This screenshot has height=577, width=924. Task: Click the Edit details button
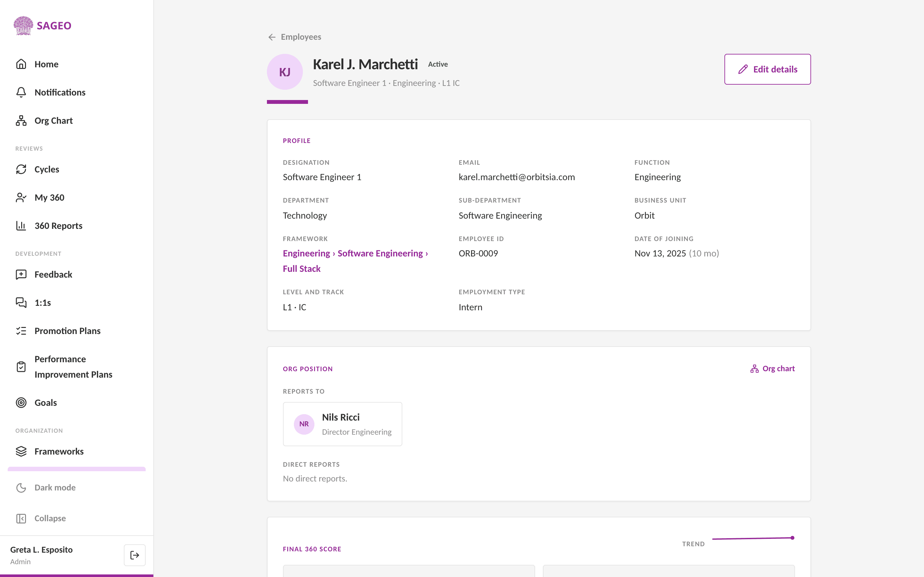(767, 69)
